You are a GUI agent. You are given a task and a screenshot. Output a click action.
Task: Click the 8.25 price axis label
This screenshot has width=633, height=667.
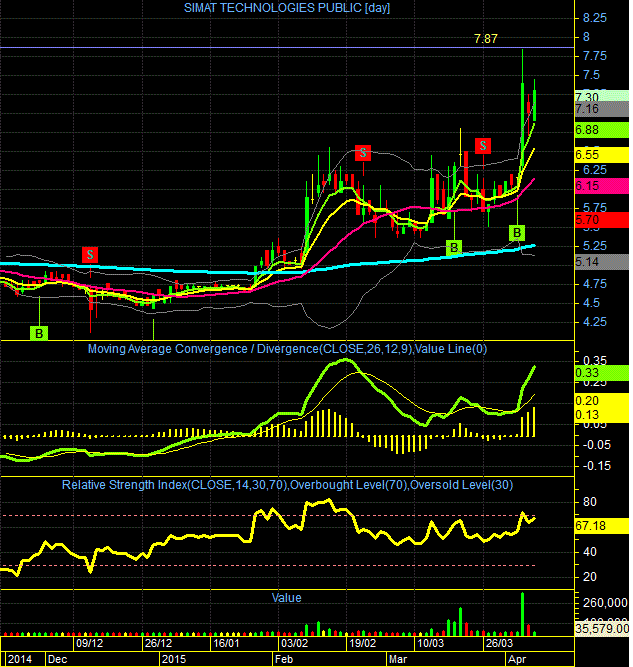click(x=595, y=18)
